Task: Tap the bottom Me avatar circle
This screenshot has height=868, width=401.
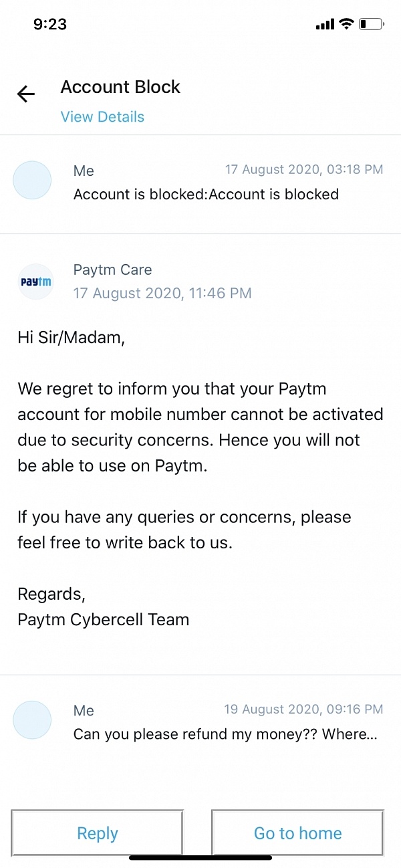Action: click(33, 720)
